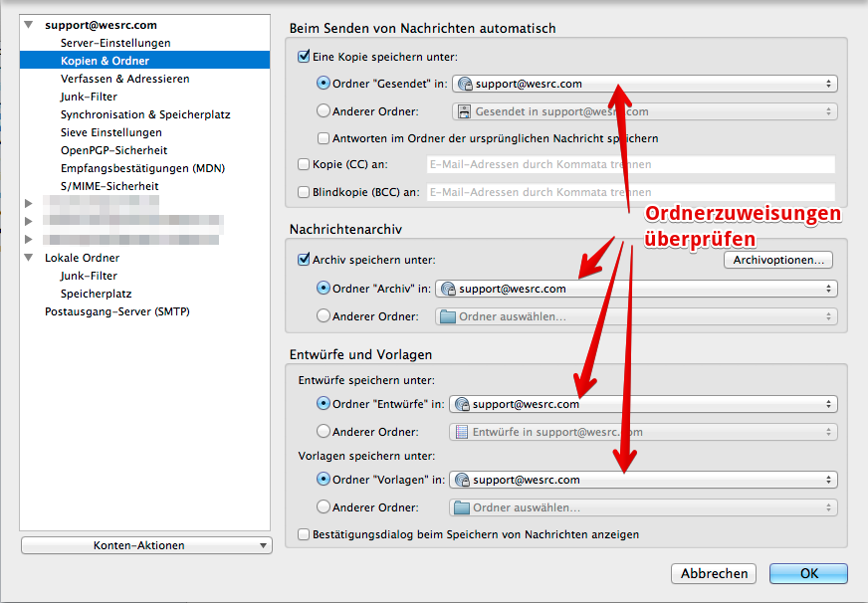Click the Kopie (CC) address field
Screen dimensions: 868x603
[630, 164]
